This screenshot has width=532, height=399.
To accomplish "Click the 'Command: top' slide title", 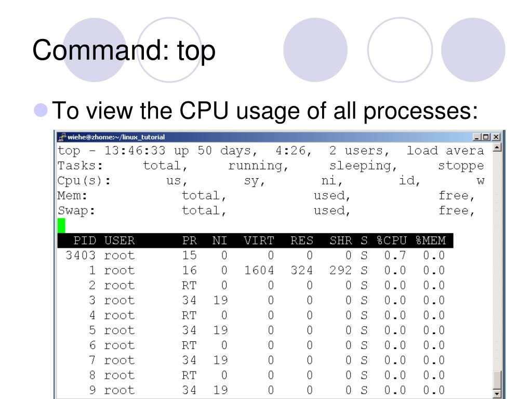I will [124, 50].
